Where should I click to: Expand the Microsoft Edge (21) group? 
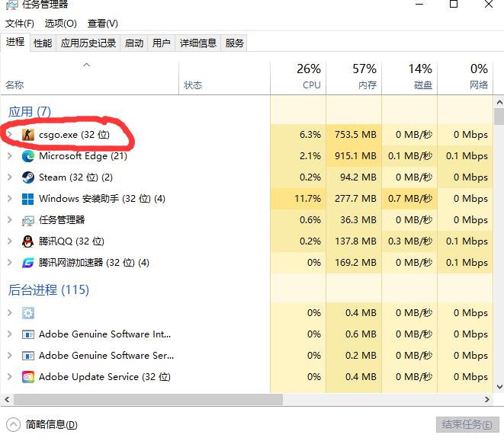pos(10,156)
